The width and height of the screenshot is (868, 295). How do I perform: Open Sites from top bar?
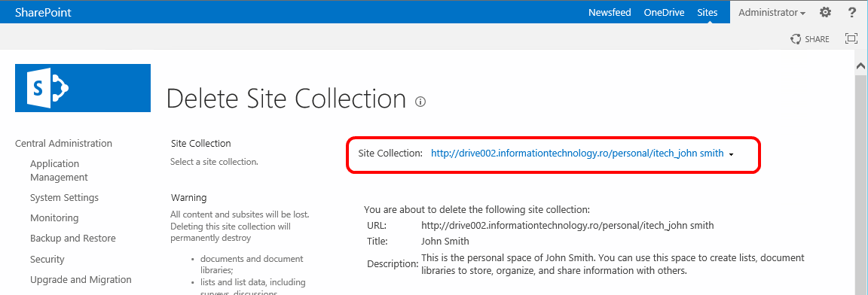(x=708, y=12)
